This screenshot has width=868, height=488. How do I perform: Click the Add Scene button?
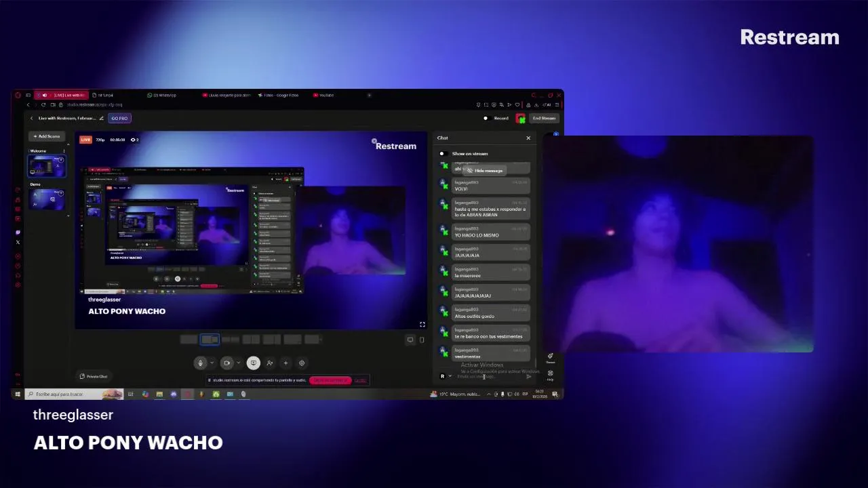tap(47, 136)
